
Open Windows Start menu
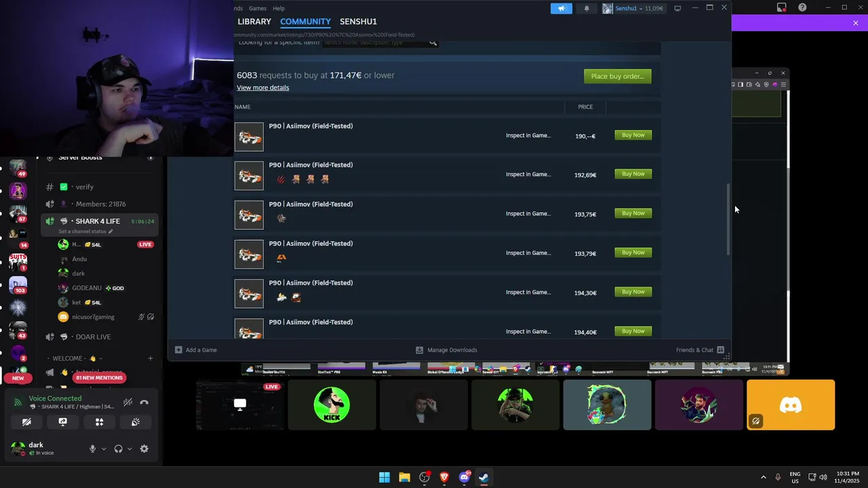coord(384,477)
